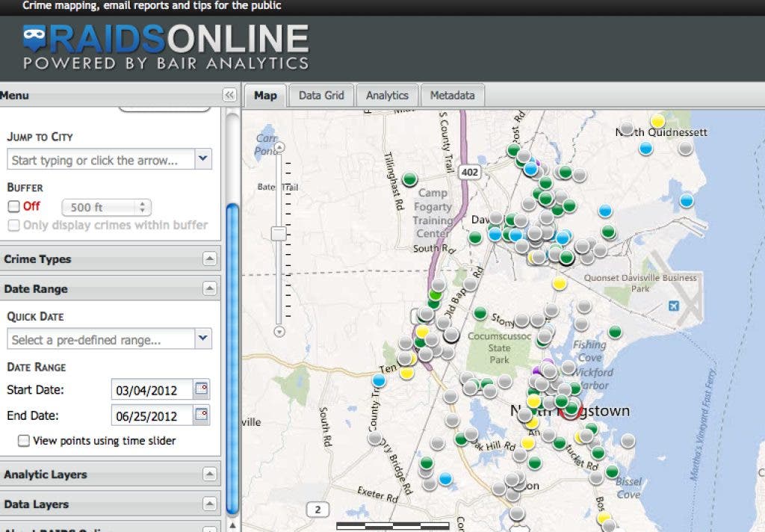
Task: Click the Analytic Layers header label
Action: coord(46,474)
